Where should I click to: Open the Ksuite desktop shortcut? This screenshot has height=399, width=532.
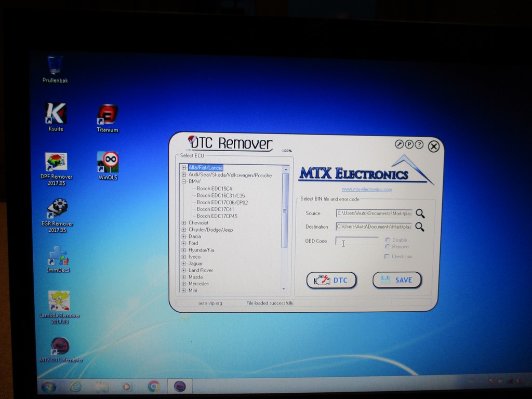(x=56, y=114)
